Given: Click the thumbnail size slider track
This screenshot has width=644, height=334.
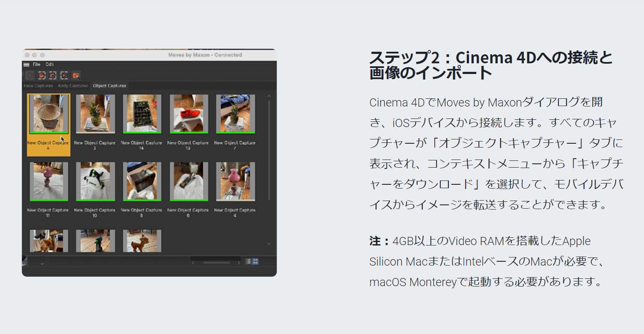Looking at the screenshot, I should 217,262.
